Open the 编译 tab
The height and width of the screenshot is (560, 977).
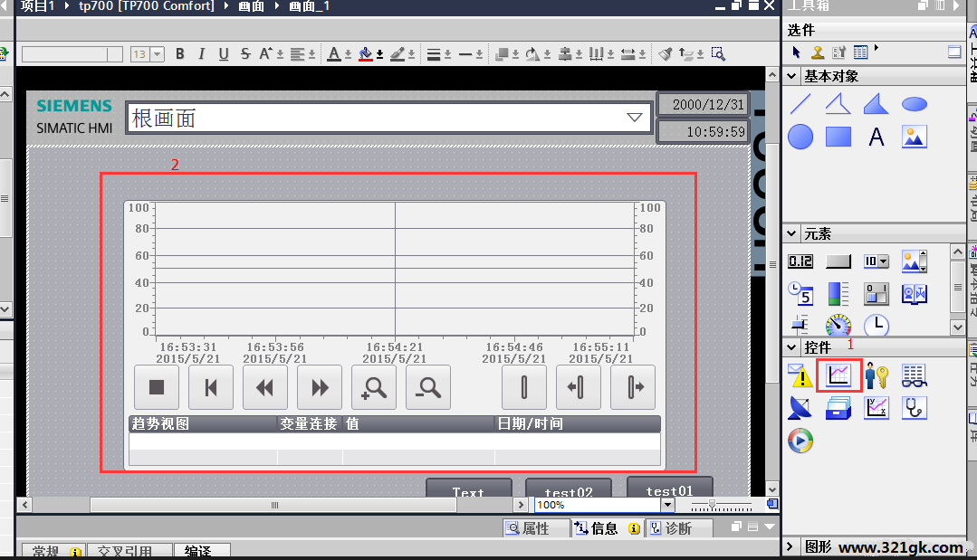(202, 551)
